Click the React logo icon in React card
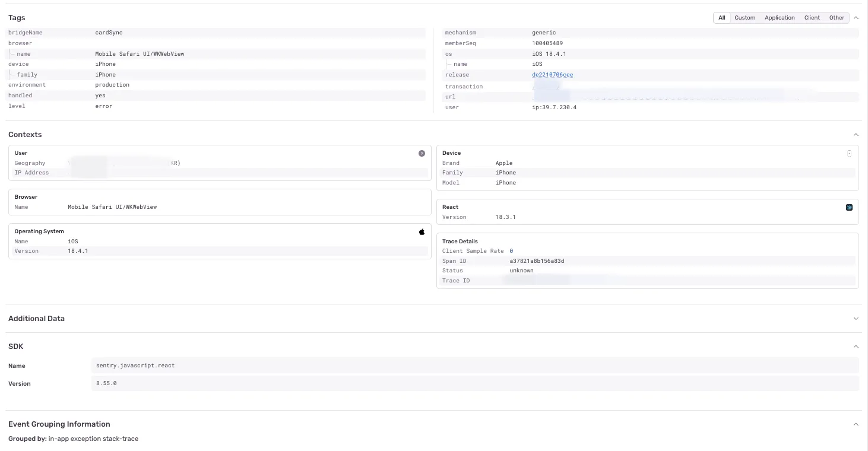Viewport: 868px width, 451px height. pyautogui.click(x=849, y=207)
